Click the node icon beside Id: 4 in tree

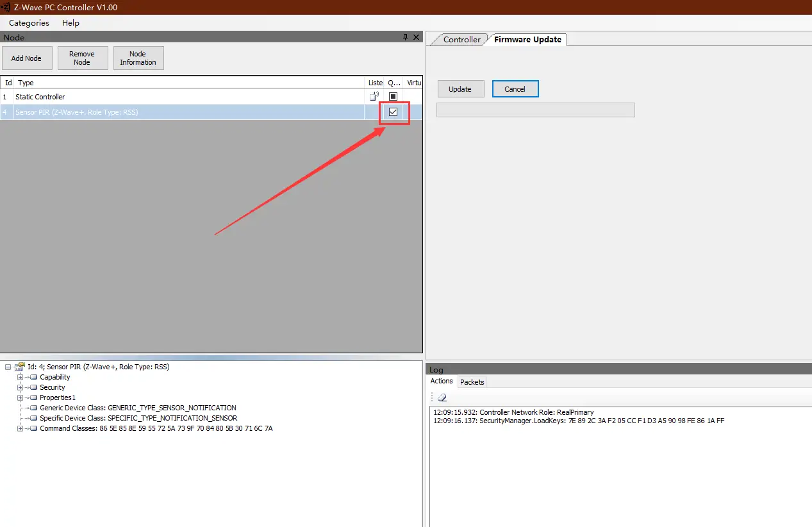[20, 367]
